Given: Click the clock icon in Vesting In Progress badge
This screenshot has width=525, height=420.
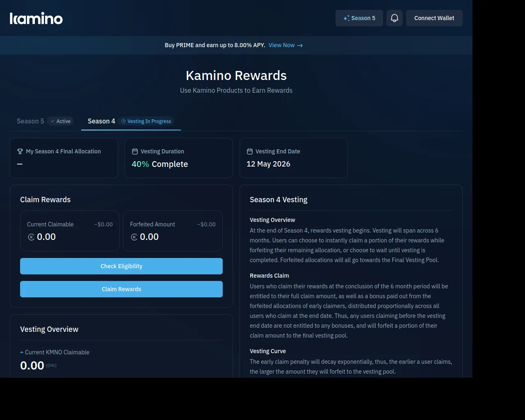Looking at the screenshot, I should click(123, 121).
